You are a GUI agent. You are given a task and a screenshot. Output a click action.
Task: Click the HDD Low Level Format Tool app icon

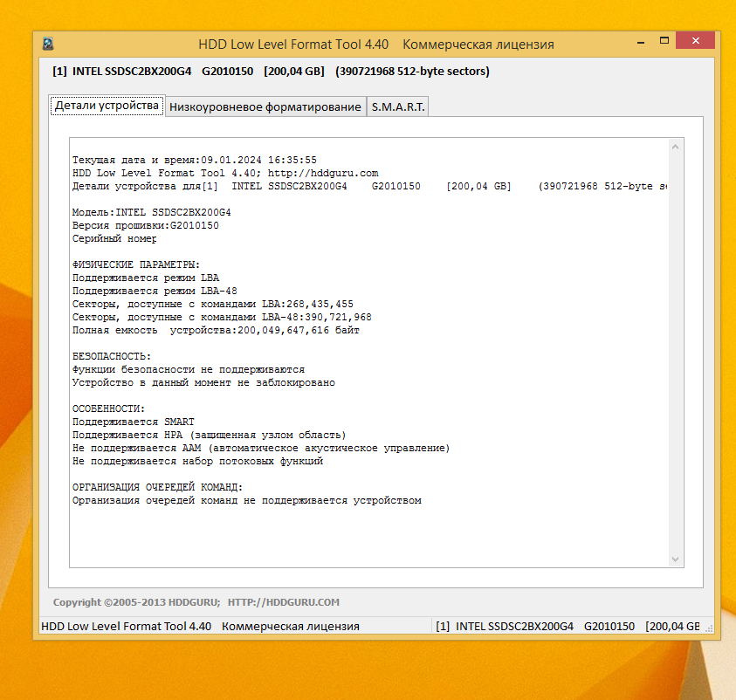tap(48, 45)
